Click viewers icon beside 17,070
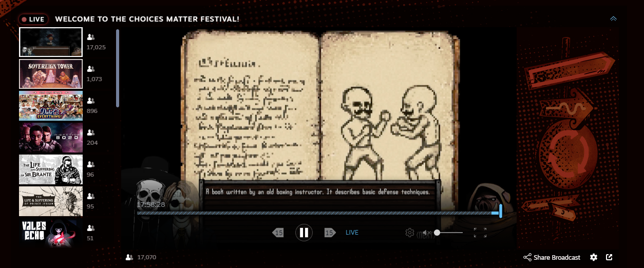Viewport: 644px width, 268px height. (x=129, y=257)
